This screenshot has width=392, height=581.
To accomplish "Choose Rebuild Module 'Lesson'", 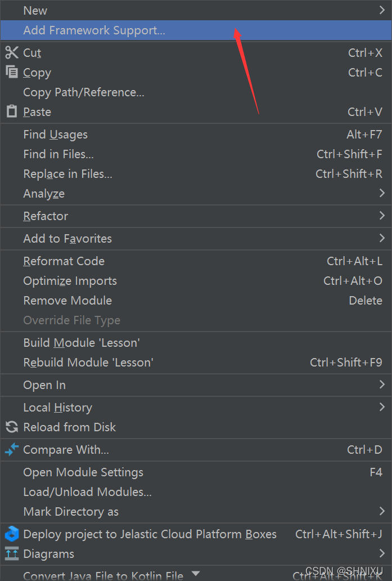I will point(196,362).
